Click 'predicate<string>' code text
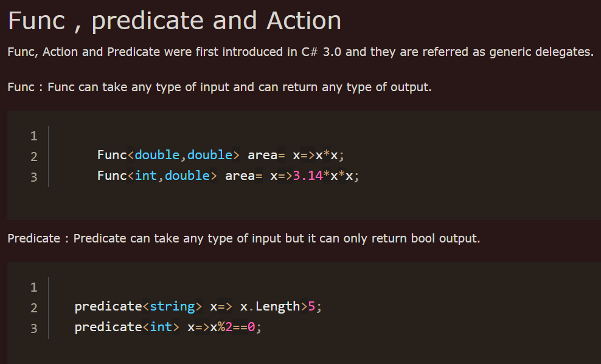The height and width of the screenshot is (364, 601). coord(138,307)
